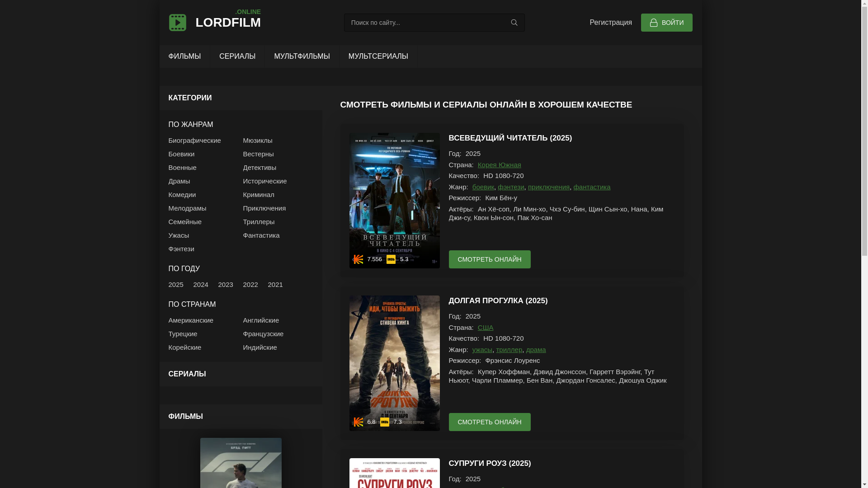Image resolution: width=868 pixels, height=488 pixels.
Task: Click the Kinopoisk rating icon on the second poster
Action: (x=359, y=422)
